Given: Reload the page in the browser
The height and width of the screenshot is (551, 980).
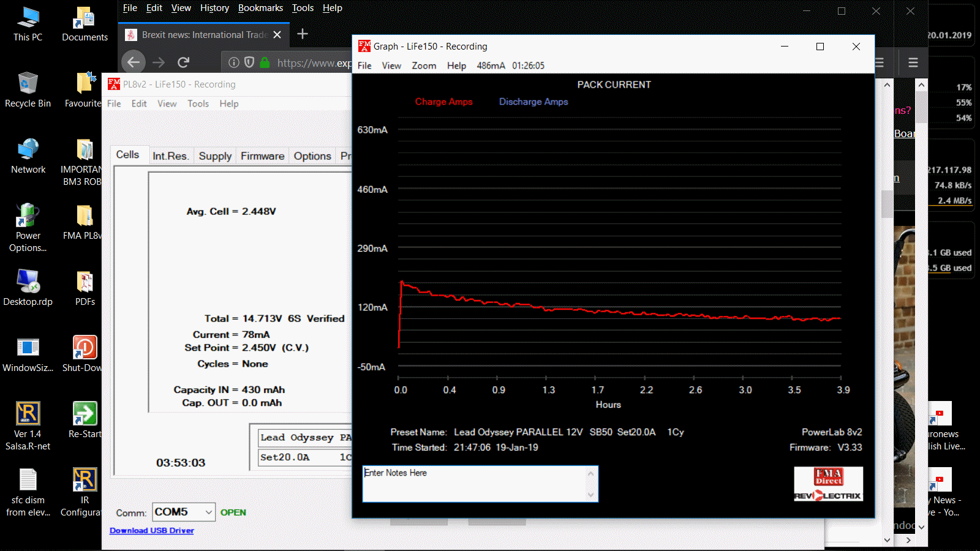Looking at the screenshot, I should pos(183,62).
